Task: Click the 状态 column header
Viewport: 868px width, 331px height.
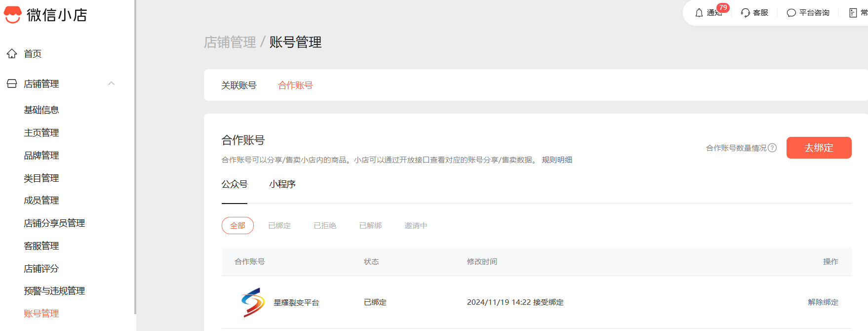Action: click(371, 261)
